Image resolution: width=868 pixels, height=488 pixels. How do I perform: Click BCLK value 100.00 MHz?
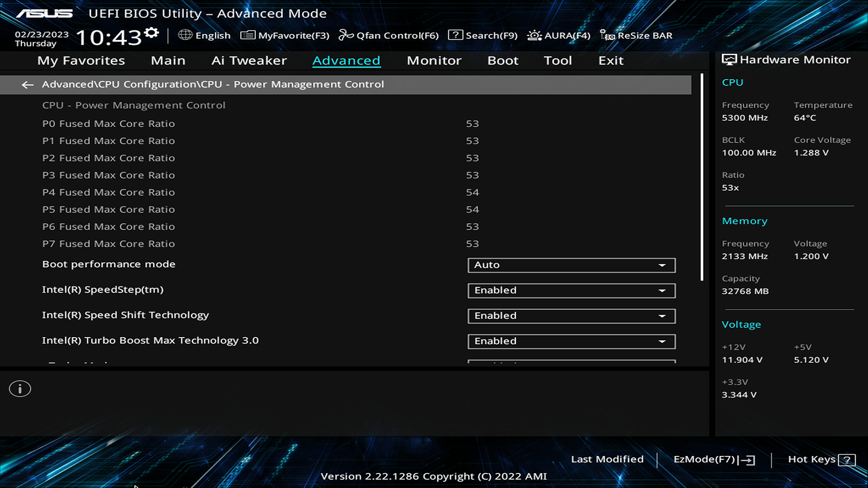(x=749, y=153)
